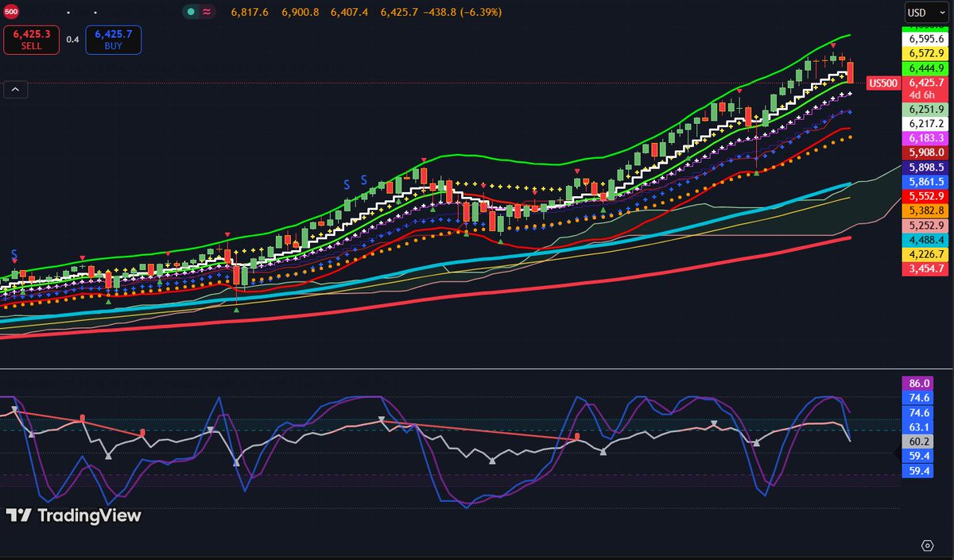The height and width of the screenshot is (560, 954).
Task: Click the US500 symbol price label
Action: 883,83
